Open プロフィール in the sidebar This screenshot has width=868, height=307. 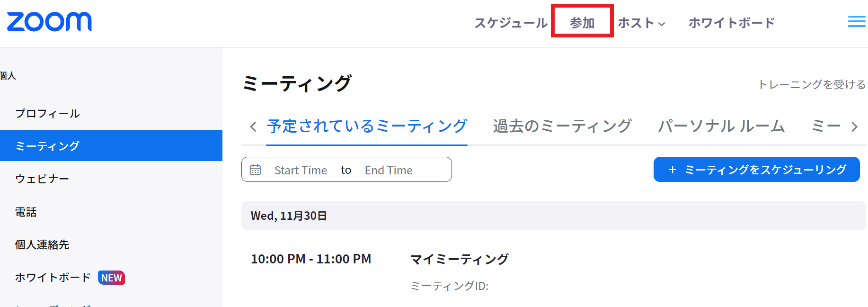pos(47,114)
